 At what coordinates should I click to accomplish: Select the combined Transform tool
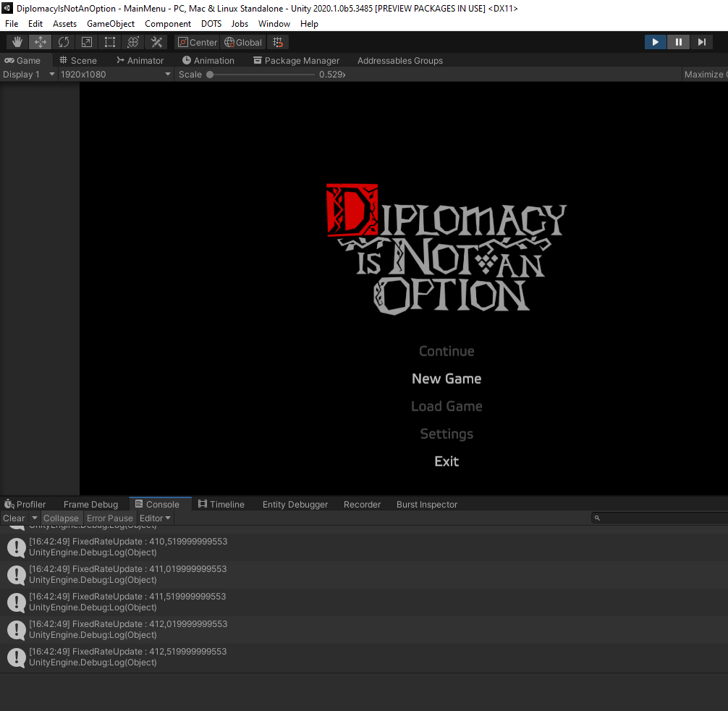click(133, 42)
